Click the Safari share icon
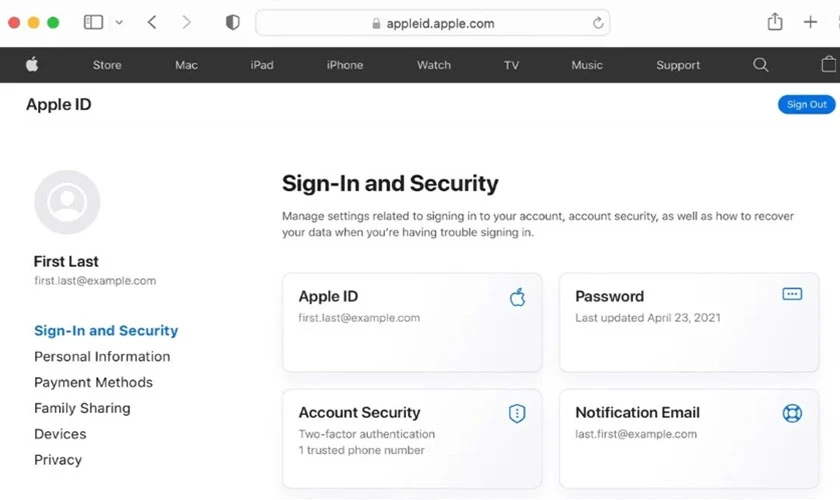The height and width of the screenshot is (500, 840). point(775,22)
